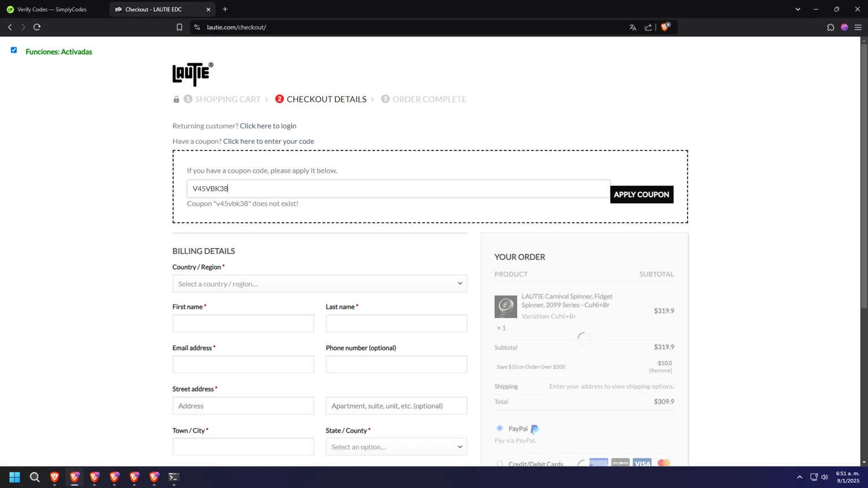Screen dimensions: 868x488
Task: Select the PayPal payment radio button
Action: tap(499, 428)
